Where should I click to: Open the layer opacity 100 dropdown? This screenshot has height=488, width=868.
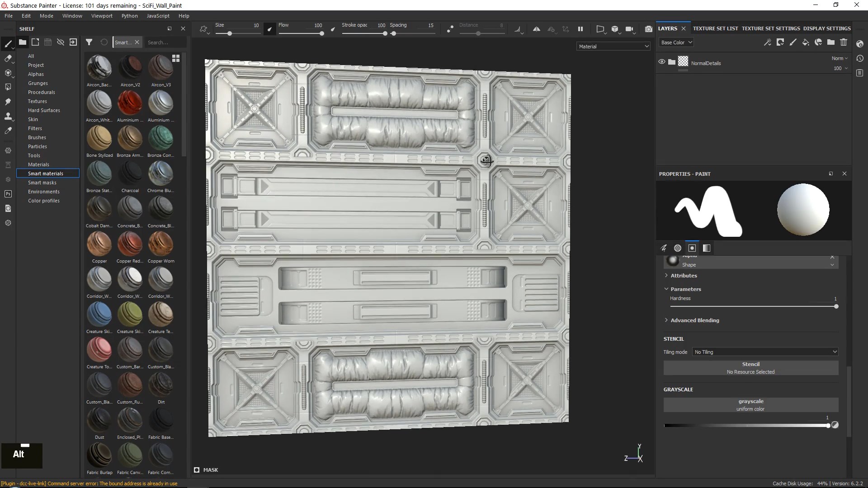(840, 68)
